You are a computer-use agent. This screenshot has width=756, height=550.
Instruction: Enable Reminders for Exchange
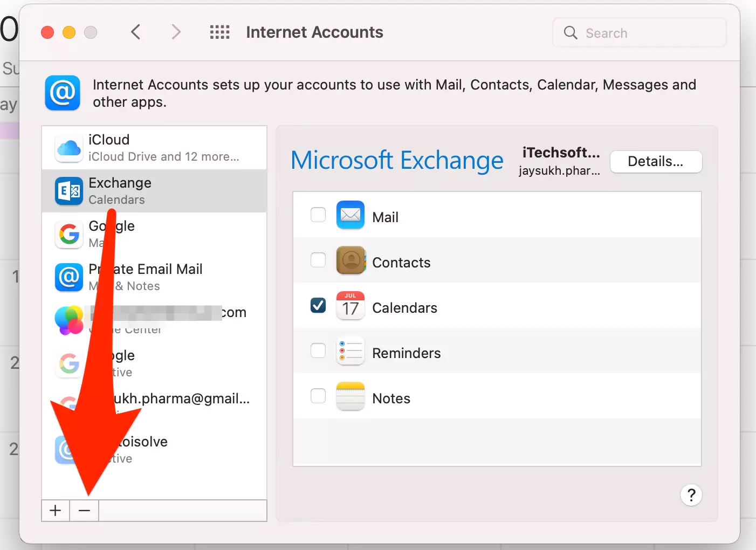(318, 350)
